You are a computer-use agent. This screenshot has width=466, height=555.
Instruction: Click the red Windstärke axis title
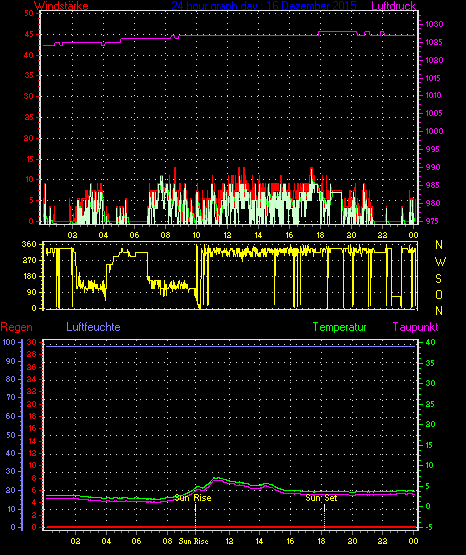tap(61, 6)
